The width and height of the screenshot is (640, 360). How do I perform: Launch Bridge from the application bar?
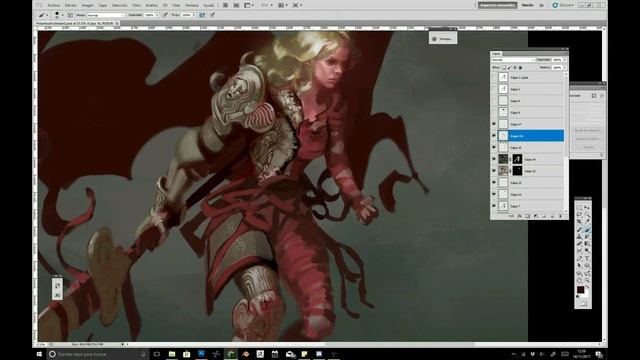[225, 5]
